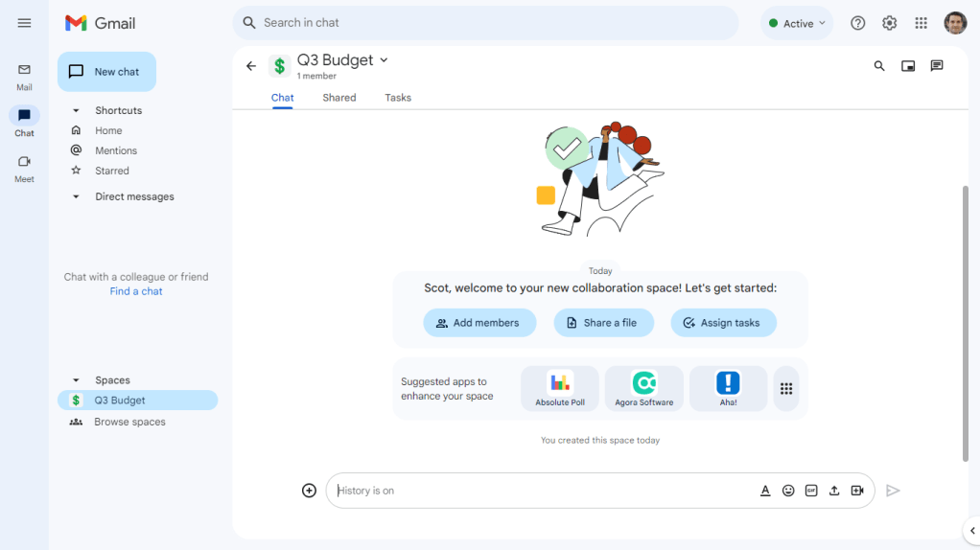
Task: Open the thread panel icon
Action: (936, 65)
